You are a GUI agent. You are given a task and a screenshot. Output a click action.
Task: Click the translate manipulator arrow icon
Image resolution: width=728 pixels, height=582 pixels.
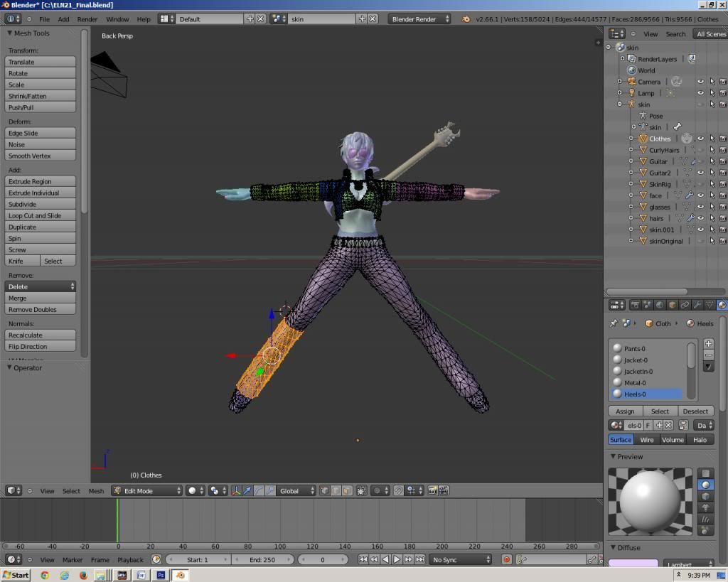tap(247, 490)
